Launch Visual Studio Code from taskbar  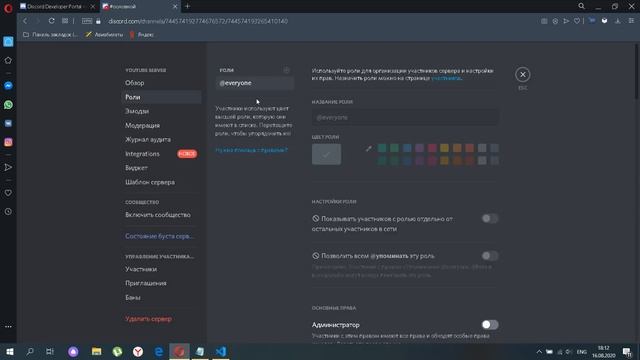220,351
